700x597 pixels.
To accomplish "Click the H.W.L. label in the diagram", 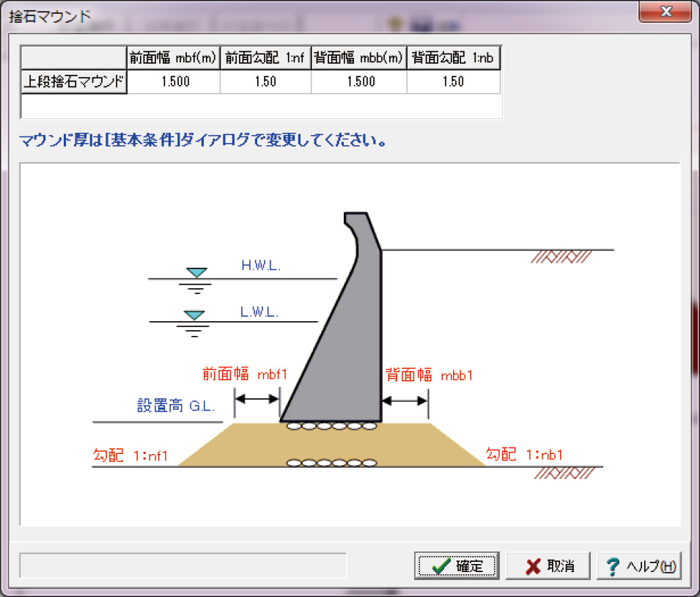I will (x=261, y=265).
